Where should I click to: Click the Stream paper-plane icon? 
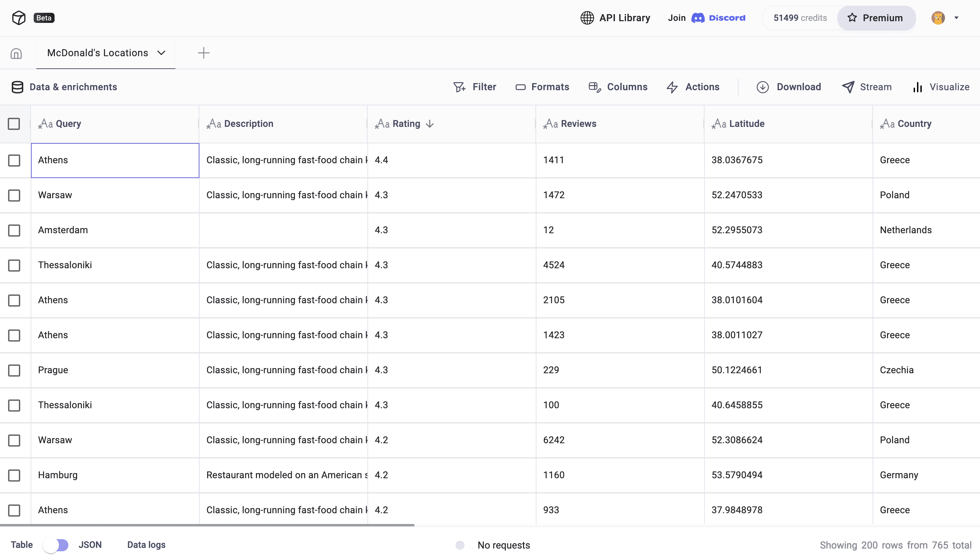(x=848, y=87)
